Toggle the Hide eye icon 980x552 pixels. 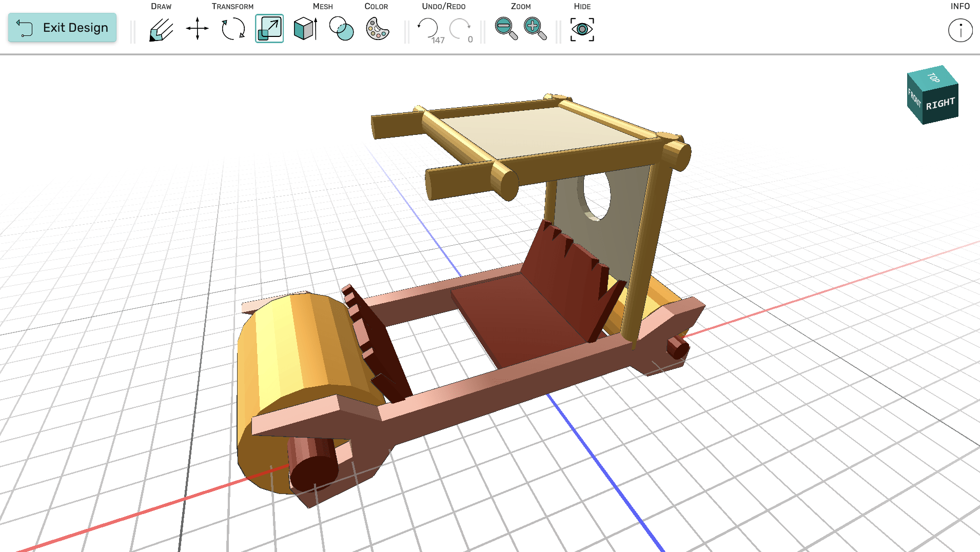(x=582, y=29)
